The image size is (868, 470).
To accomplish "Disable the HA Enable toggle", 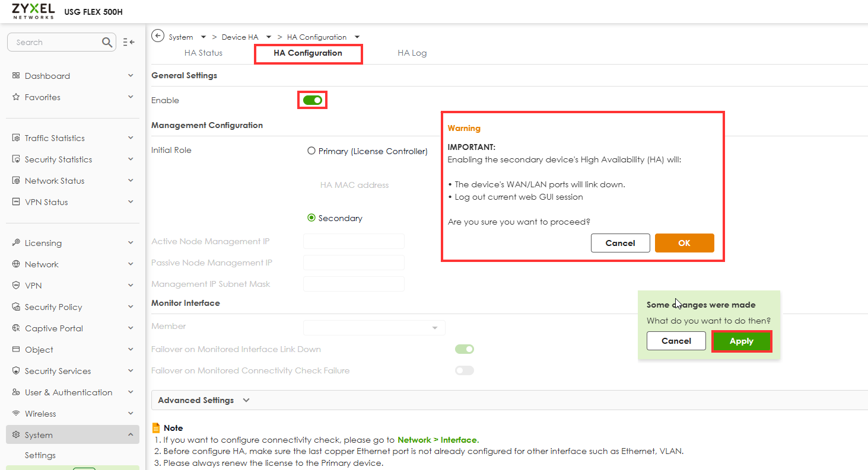I will 312,100.
